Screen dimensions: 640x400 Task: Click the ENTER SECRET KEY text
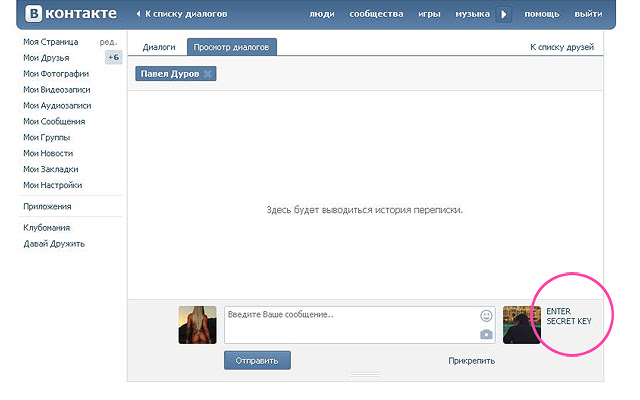[569, 316]
